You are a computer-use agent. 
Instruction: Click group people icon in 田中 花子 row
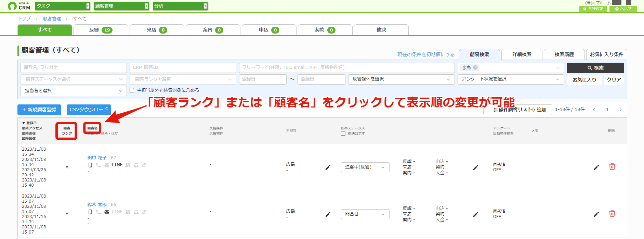128,165
